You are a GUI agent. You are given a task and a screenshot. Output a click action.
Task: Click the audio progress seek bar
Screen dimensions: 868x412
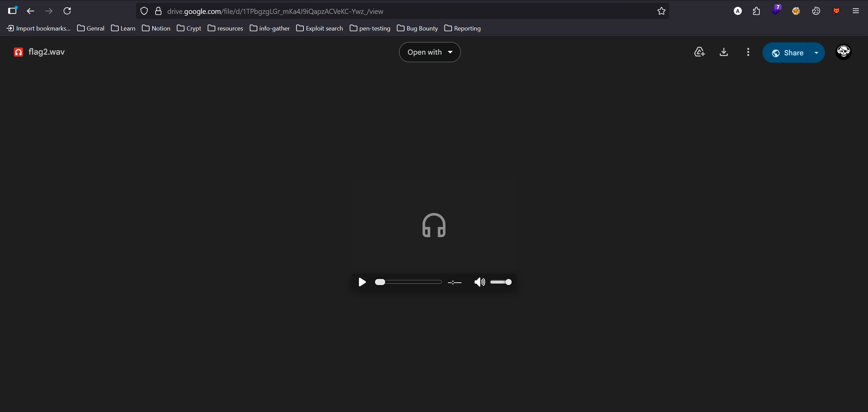408,282
